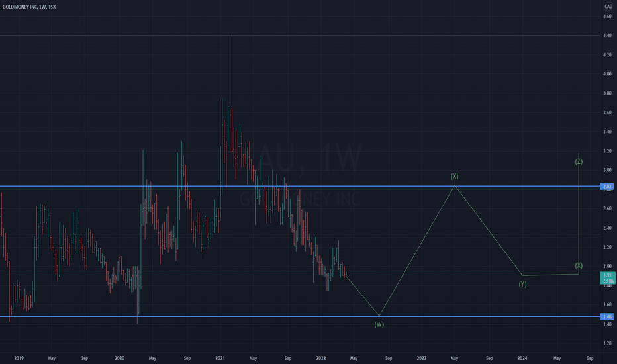Click the 2.60 price scale value
Image resolution: width=617 pixels, height=364 pixels.
pos(607,208)
